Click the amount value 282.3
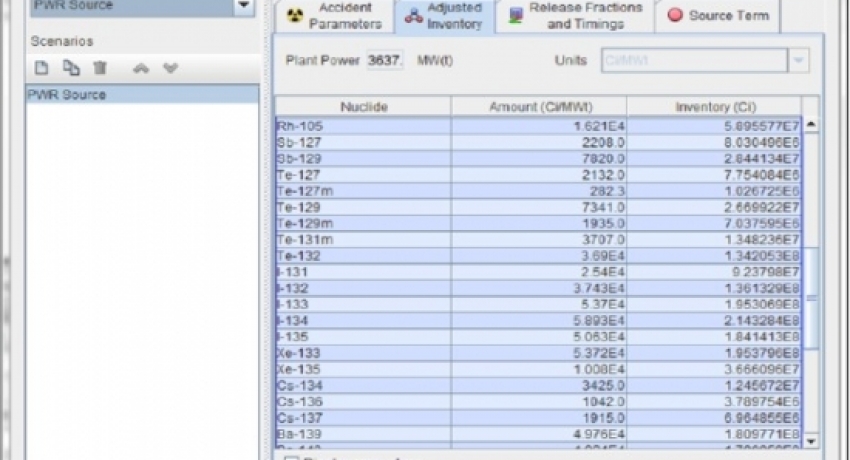This screenshot has width=850, height=460. (x=607, y=191)
